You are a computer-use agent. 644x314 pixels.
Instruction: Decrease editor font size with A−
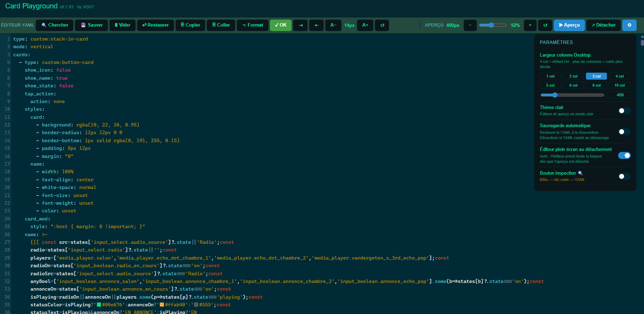[x=333, y=25]
